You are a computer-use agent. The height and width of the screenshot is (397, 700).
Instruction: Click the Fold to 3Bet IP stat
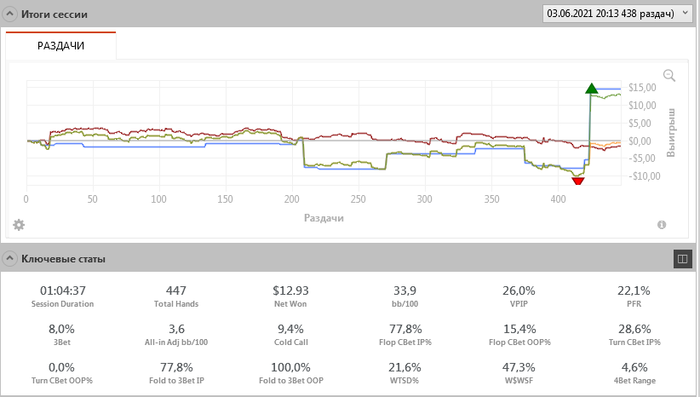pos(176,373)
